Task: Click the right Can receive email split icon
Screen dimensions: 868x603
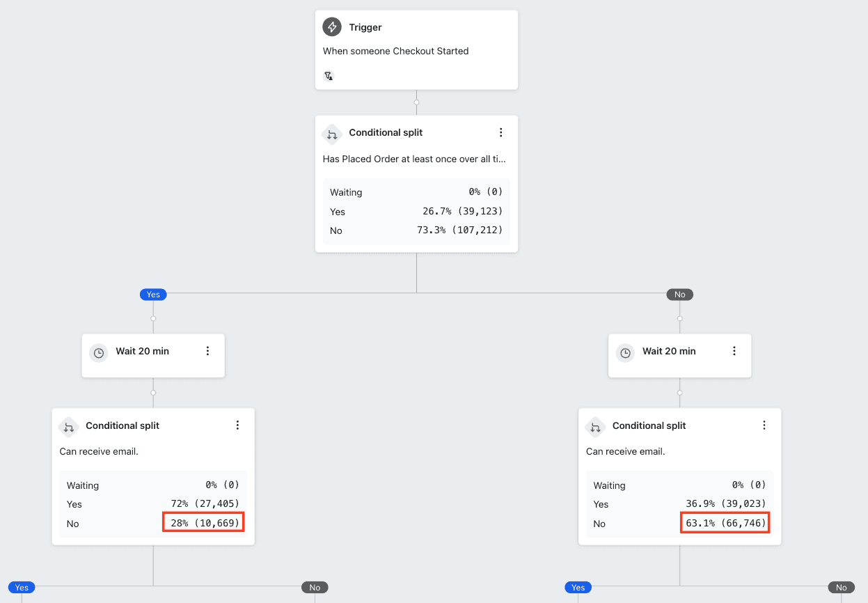Action: coord(595,426)
